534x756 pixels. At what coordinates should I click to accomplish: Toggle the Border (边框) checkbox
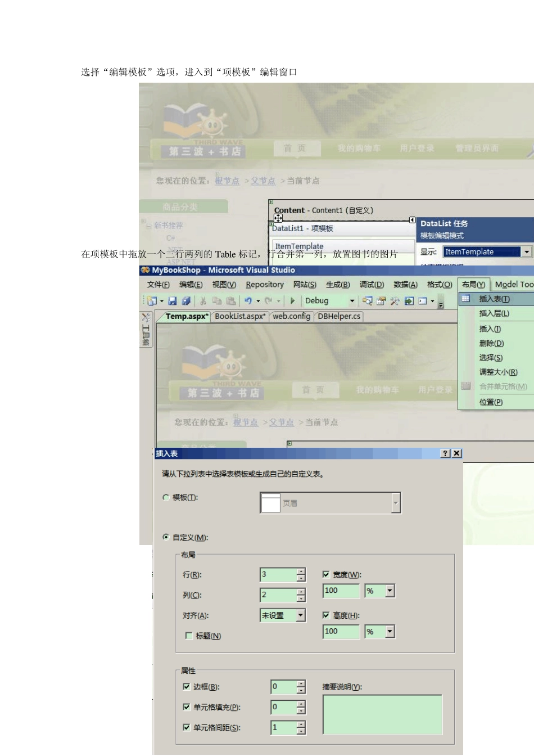(187, 686)
